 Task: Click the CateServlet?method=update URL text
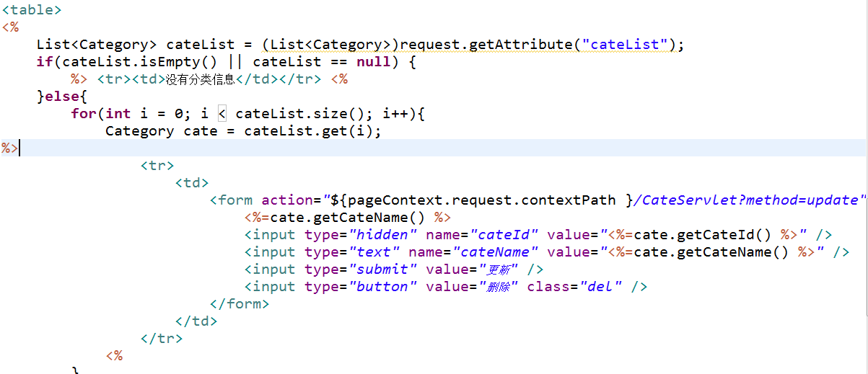pos(749,200)
